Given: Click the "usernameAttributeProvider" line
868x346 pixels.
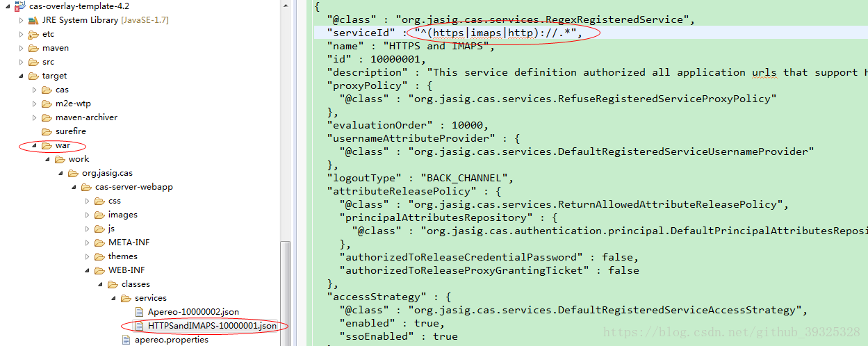Looking at the screenshot, I should (x=424, y=138).
